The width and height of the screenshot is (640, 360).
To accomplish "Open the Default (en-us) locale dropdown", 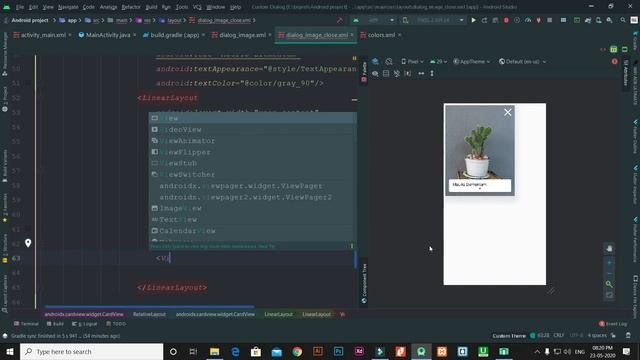I will click(522, 62).
